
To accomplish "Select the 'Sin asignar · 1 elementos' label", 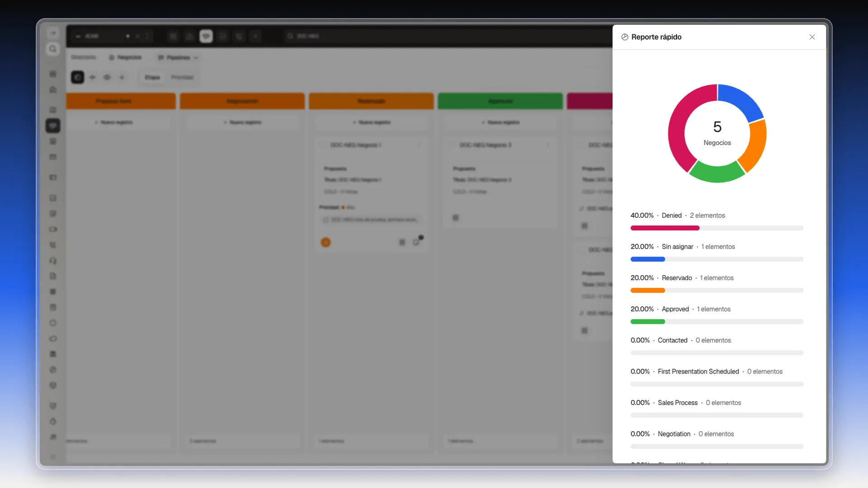I will point(698,247).
